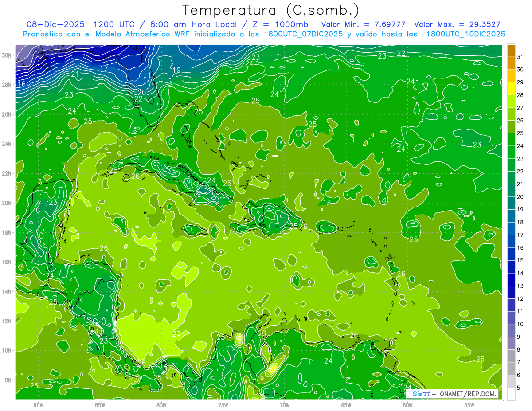Pick the lime colorbar segment between 27 and 28

[x=511, y=102]
